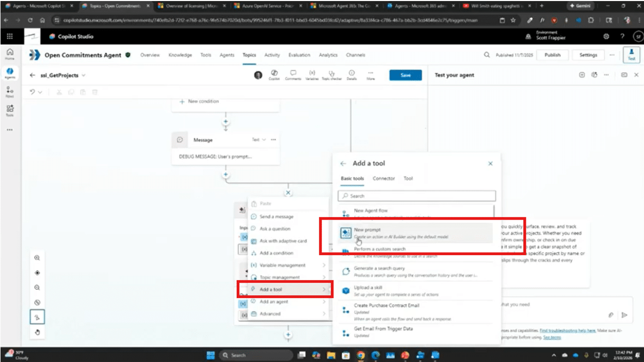Choose Send a message from the menu
This screenshot has width=644, height=362.
(x=276, y=217)
